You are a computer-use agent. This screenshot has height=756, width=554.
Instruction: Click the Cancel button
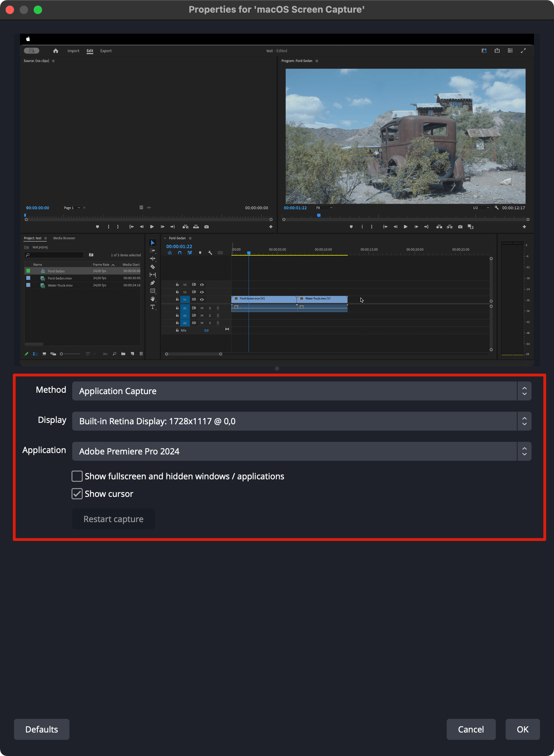pyautogui.click(x=471, y=729)
